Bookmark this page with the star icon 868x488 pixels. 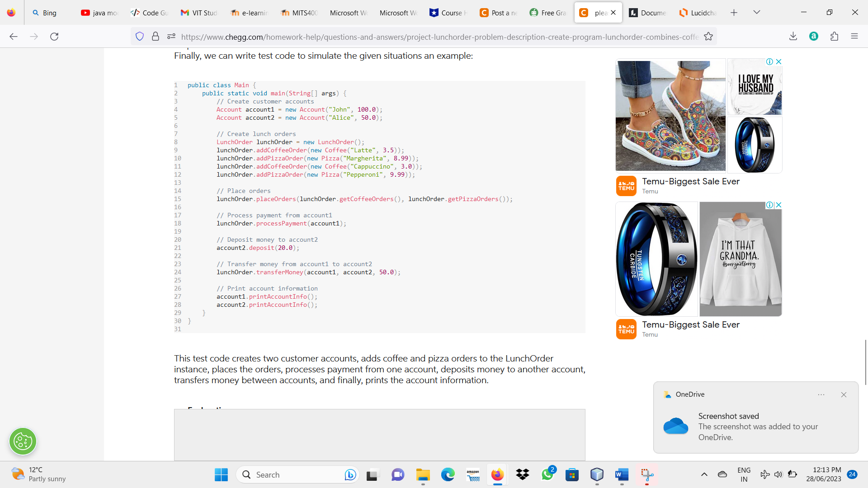pos(708,36)
